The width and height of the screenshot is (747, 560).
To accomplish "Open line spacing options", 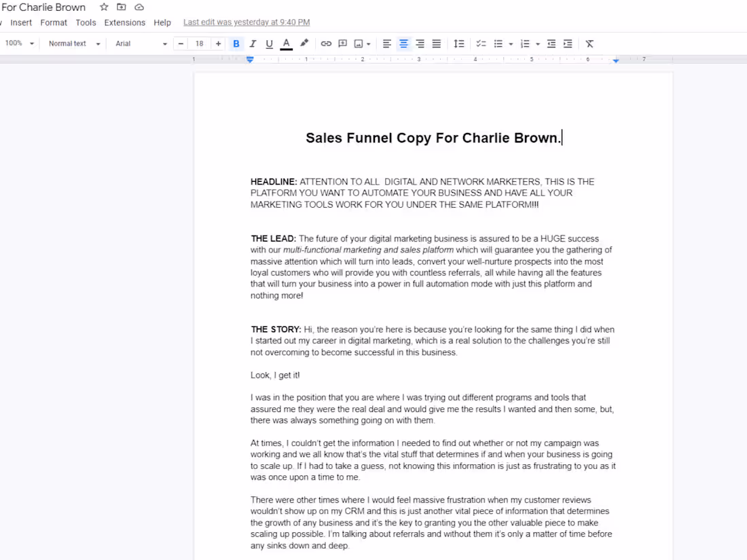I will point(459,43).
